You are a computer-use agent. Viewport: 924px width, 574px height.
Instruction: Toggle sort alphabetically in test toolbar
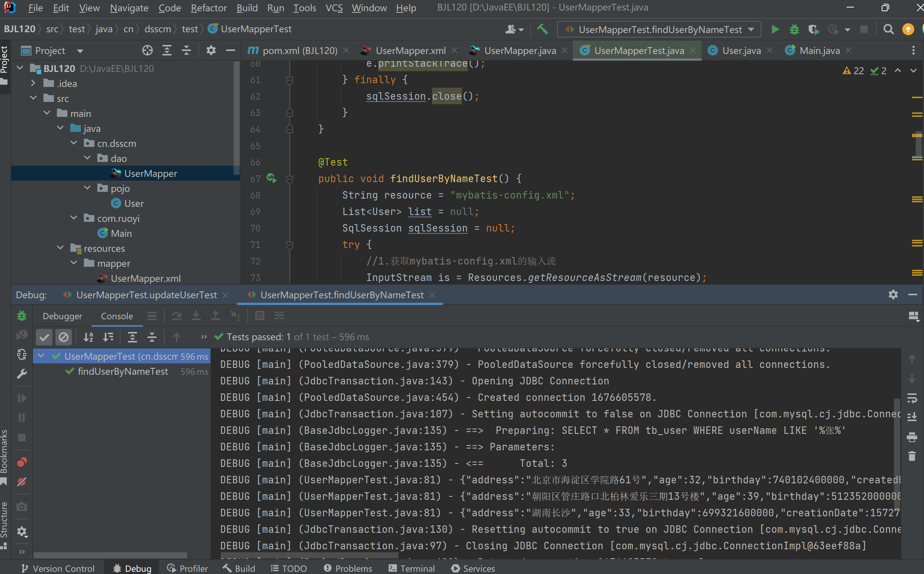tap(88, 337)
